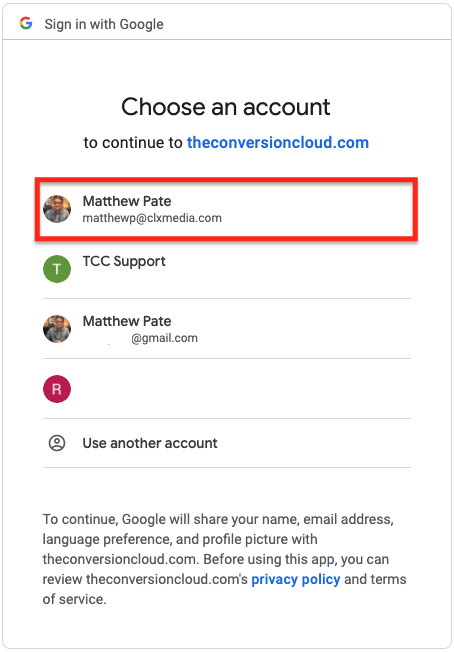Click the Choose an account heading
Viewport: 454px width, 652px height.
tap(226, 107)
